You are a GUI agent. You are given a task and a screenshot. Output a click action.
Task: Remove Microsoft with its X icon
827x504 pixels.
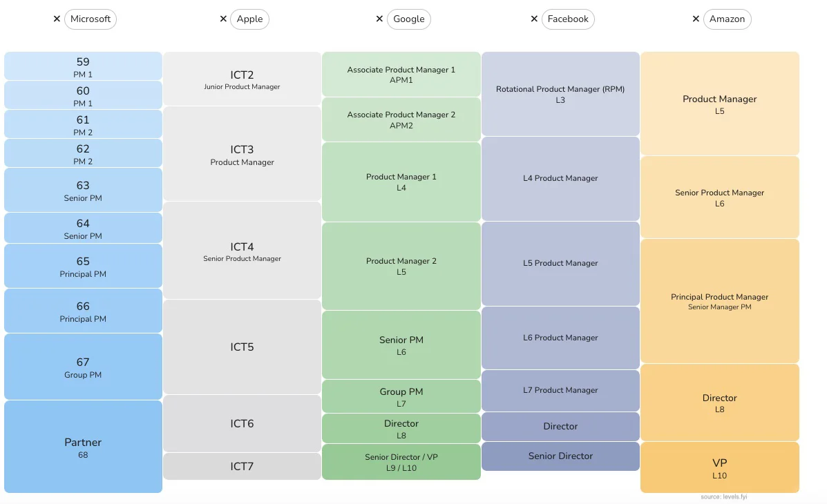(57, 19)
